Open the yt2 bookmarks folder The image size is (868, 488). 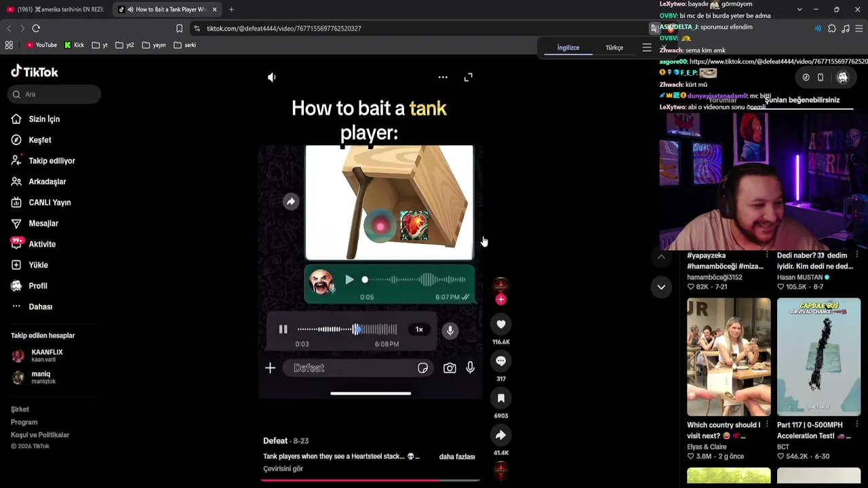(x=125, y=45)
